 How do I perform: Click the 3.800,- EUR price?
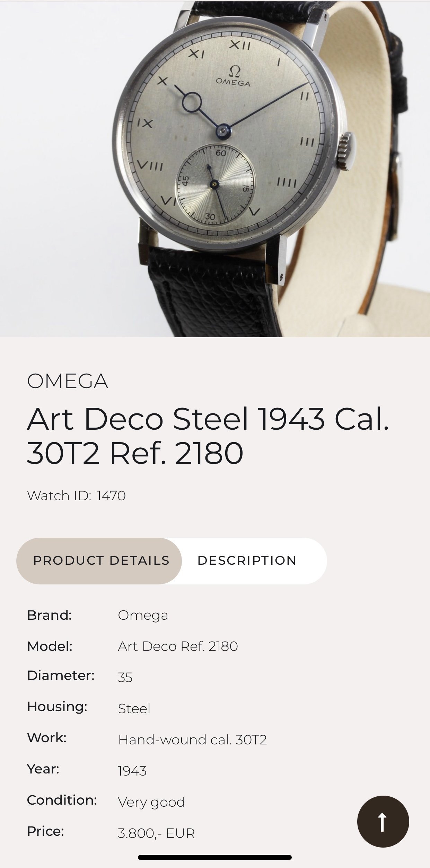click(x=156, y=833)
